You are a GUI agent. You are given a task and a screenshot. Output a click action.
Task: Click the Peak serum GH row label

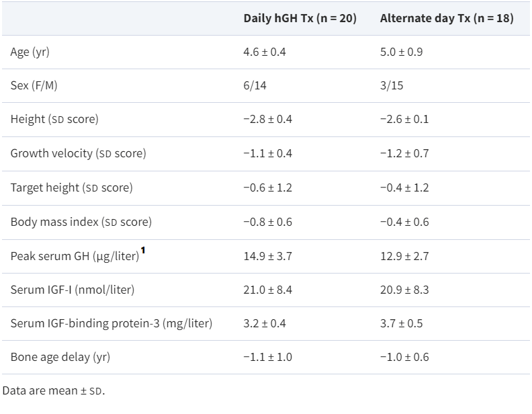(x=74, y=256)
